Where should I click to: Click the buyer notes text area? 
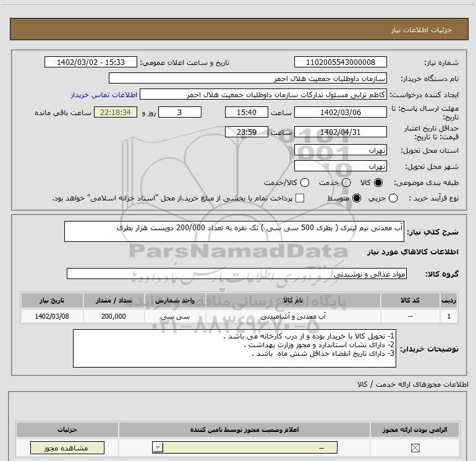[x=234, y=348]
